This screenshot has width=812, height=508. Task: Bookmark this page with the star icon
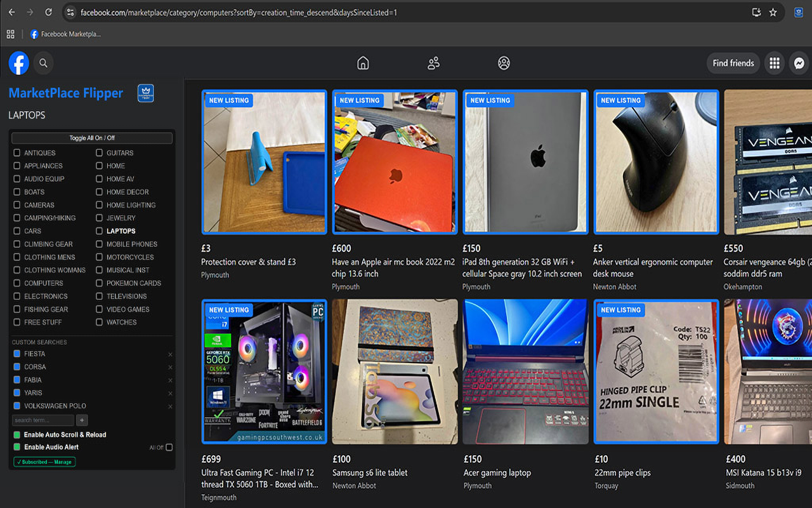click(x=773, y=12)
